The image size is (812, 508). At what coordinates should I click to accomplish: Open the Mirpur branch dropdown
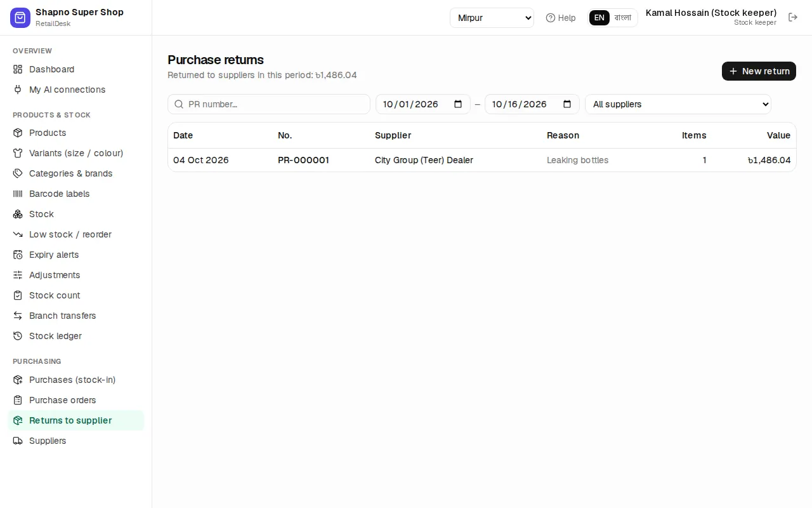coord(492,18)
